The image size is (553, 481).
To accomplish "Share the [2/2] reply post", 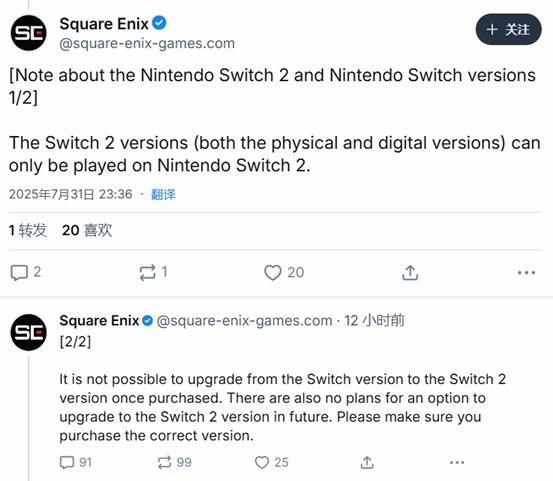I will 367,462.
